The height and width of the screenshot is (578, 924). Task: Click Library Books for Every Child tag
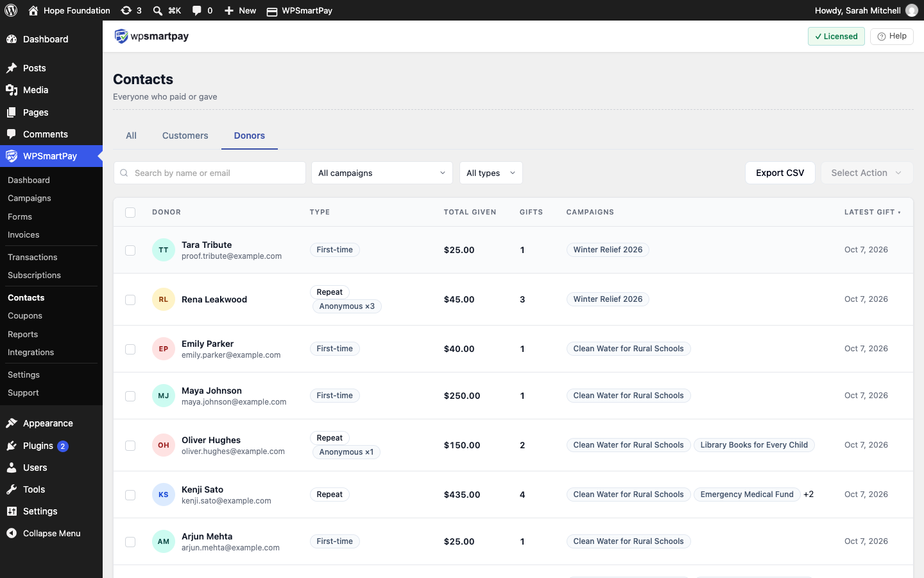coord(754,445)
